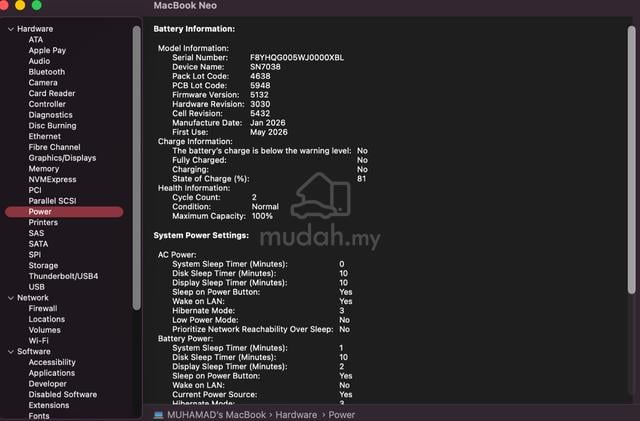The width and height of the screenshot is (640, 421).
Task: Select the highlighted Power entry
Action: [x=64, y=212]
